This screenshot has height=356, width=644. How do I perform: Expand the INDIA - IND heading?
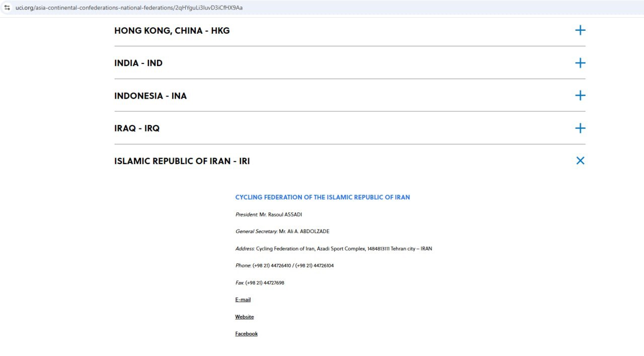click(x=138, y=63)
